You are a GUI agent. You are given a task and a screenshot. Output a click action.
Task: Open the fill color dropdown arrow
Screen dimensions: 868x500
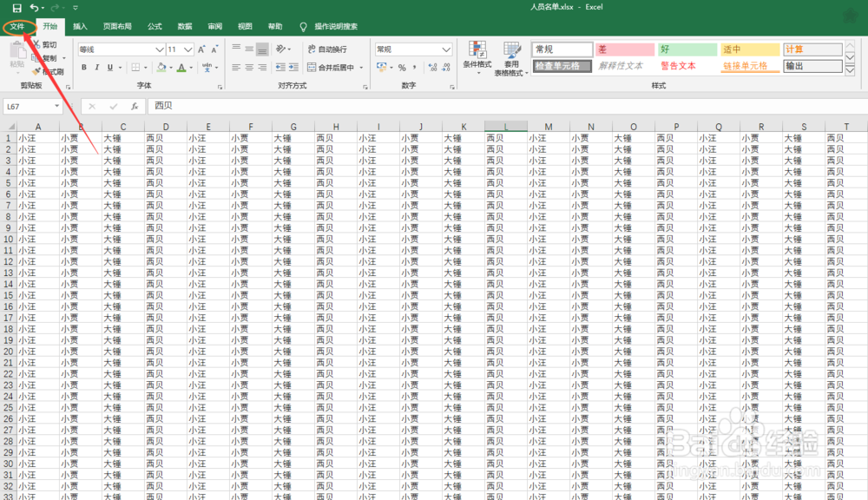(171, 68)
